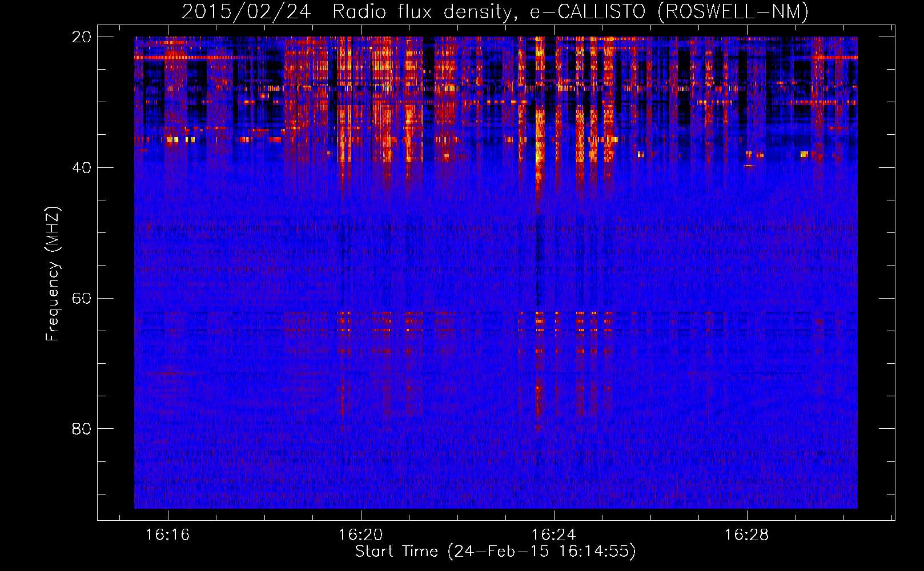Viewport: 924px width, 571px height.
Task: Click the plot title '2015/02/24 Radio flux density'
Action: pyautogui.click(x=349, y=11)
